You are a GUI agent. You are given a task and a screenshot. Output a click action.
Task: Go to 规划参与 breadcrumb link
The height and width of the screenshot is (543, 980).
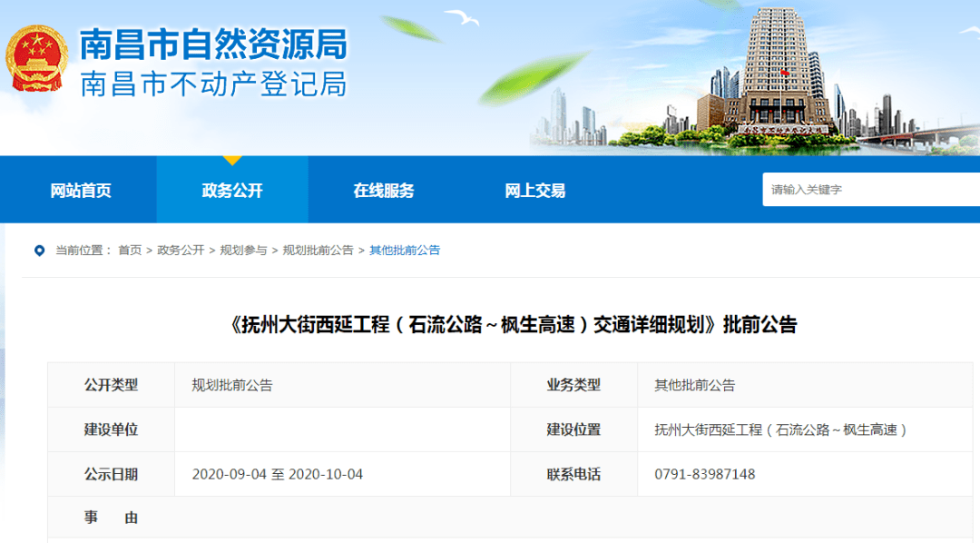[243, 251]
